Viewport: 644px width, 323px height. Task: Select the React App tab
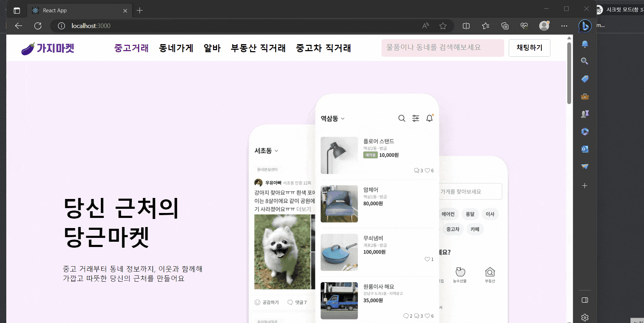pos(80,11)
